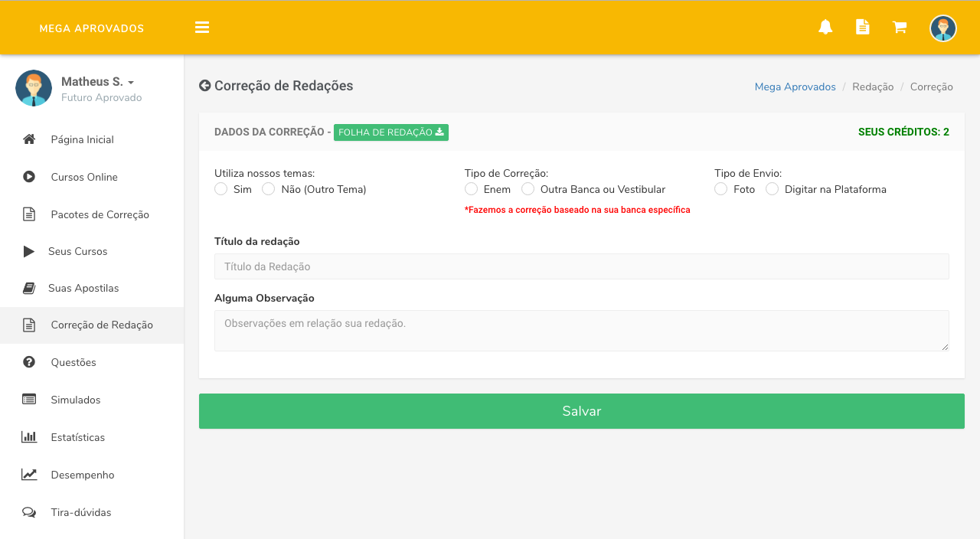Click the play-circle icon for Cursos Online
The image size is (980, 539).
(29, 177)
